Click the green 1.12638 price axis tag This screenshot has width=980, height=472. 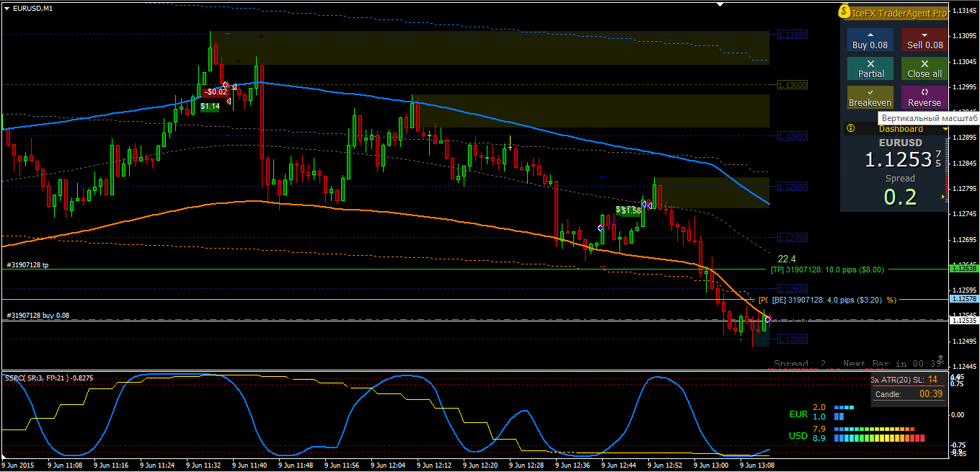[x=964, y=268]
